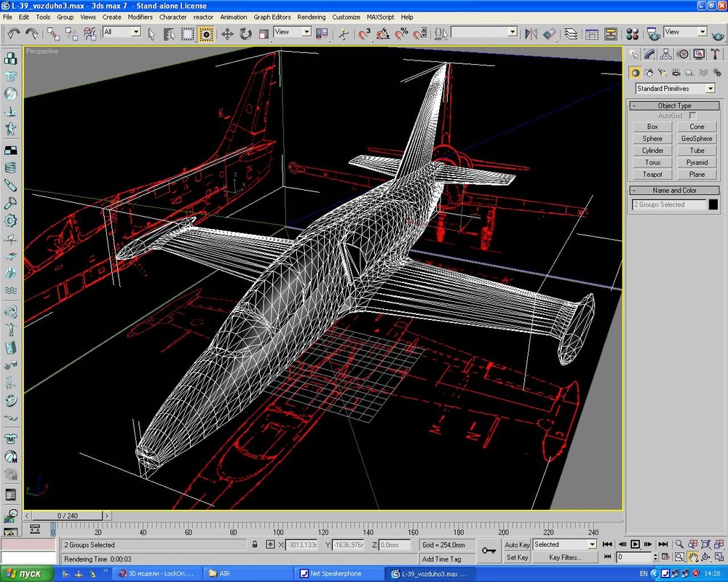Click the Undo arrow in main toolbar
Image resolution: width=728 pixels, height=582 pixels.
(x=14, y=33)
